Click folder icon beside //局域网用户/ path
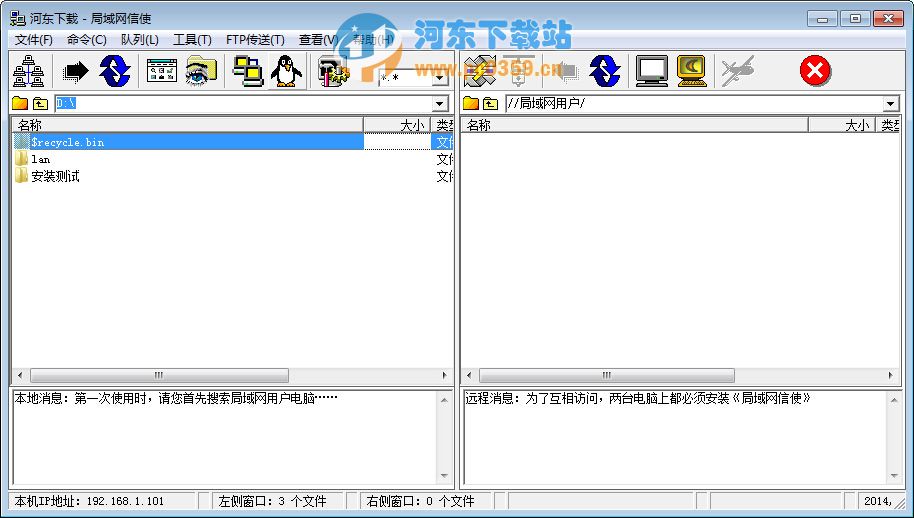The image size is (914, 518). (471, 104)
